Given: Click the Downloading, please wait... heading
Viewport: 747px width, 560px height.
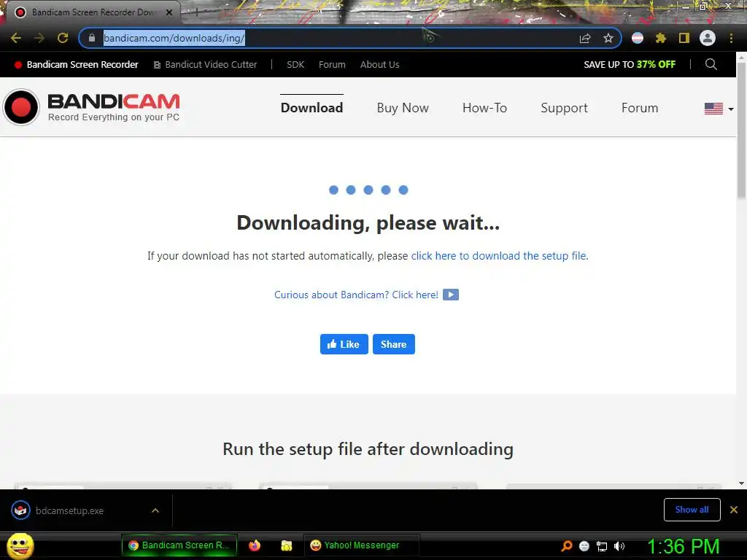Looking at the screenshot, I should click(368, 223).
